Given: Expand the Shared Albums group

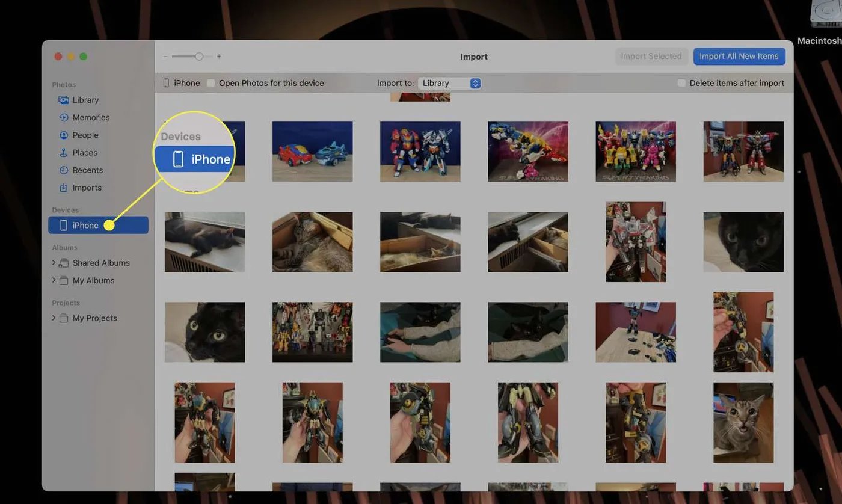Looking at the screenshot, I should click(54, 263).
